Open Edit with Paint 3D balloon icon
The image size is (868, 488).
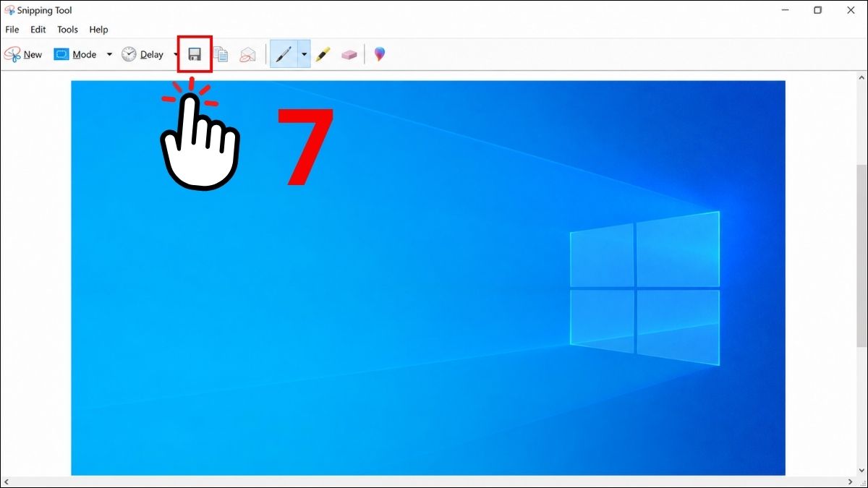pyautogui.click(x=380, y=54)
